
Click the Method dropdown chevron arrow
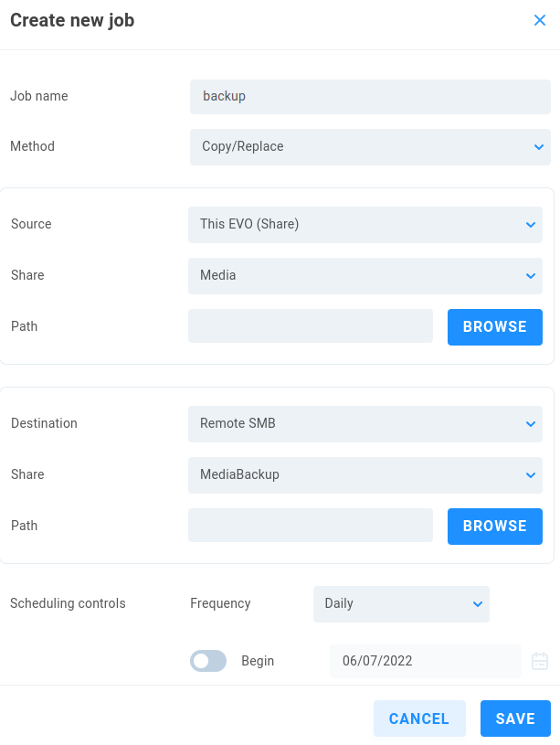click(x=539, y=147)
